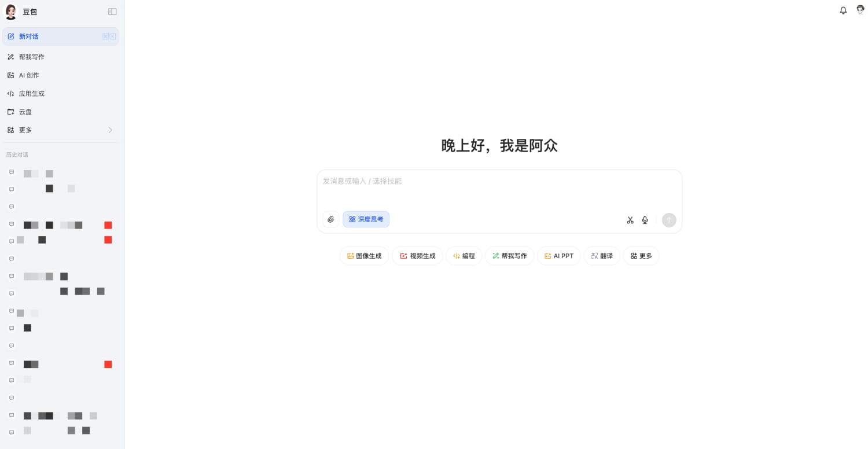Click the scissors clipping icon in the input box

click(x=630, y=220)
